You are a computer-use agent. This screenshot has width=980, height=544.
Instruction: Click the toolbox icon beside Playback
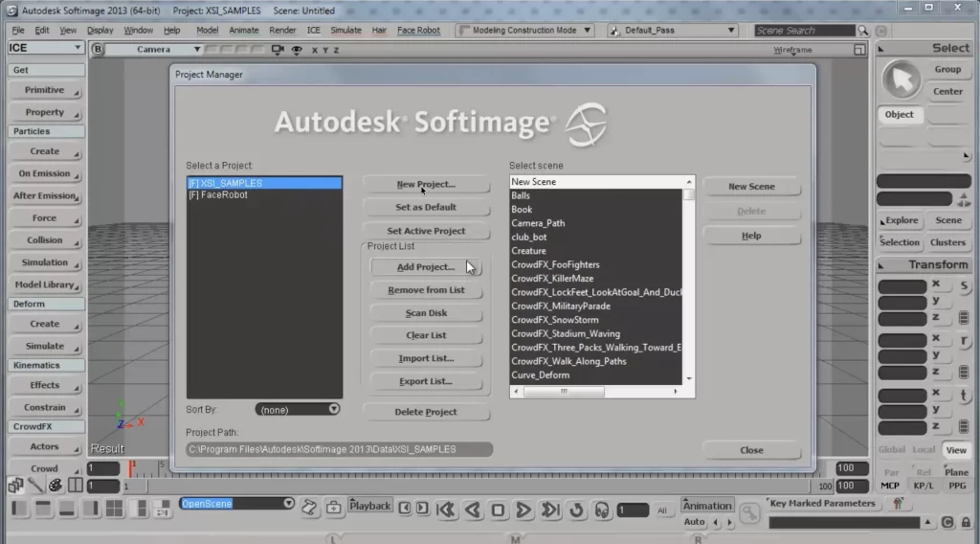tap(334, 507)
